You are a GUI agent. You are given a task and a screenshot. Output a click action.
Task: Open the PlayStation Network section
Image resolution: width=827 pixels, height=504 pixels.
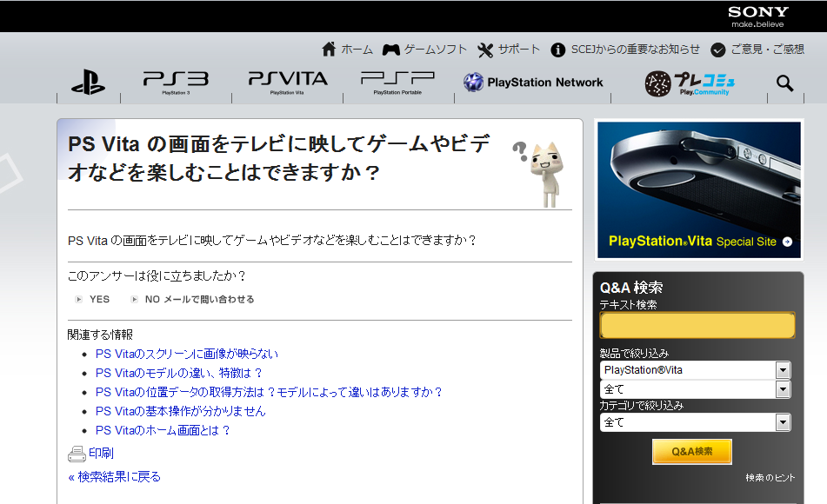pos(533,83)
